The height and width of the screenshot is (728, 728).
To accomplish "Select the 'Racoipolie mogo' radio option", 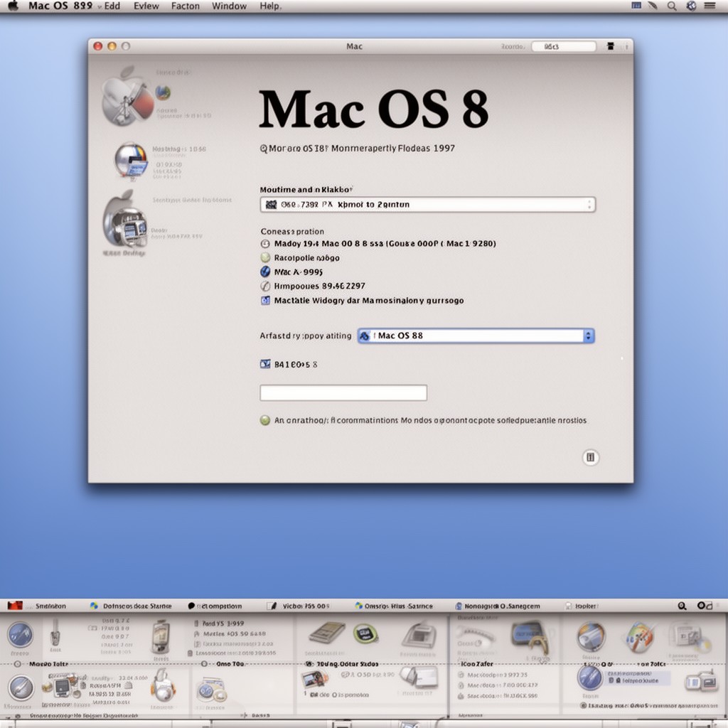I will click(x=265, y=257).
